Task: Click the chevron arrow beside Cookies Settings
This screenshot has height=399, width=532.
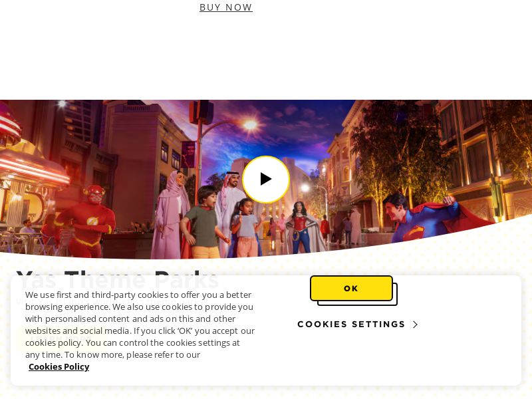Action: (415, 325)
